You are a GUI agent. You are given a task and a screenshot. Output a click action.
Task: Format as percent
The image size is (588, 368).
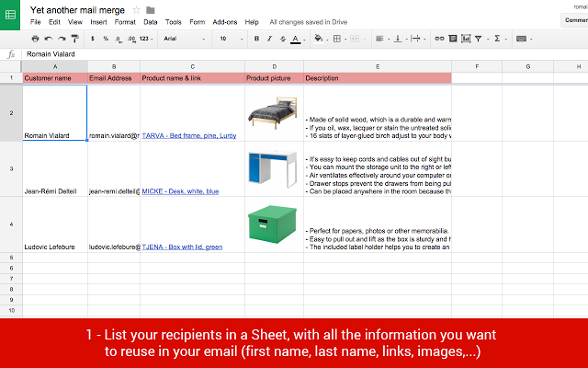[106, 39]
